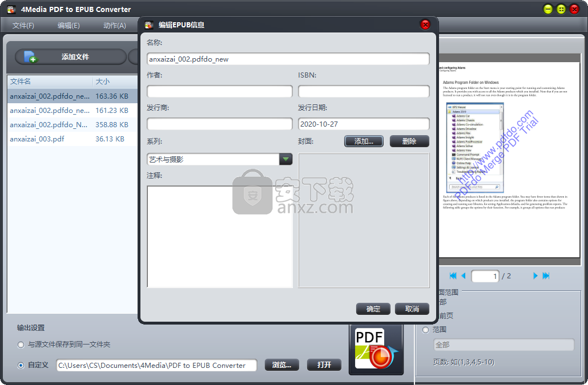Viewport: 588px width, 385px height.
Task: Click the 大小 column header
Action: [115, 82]
